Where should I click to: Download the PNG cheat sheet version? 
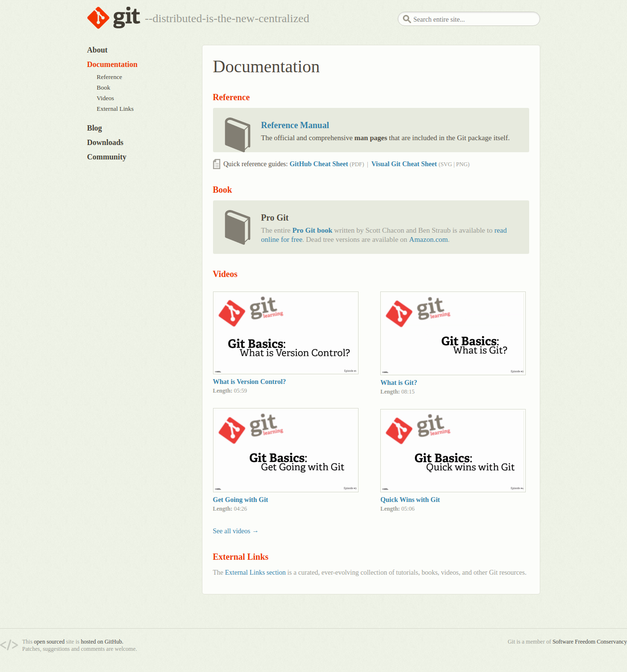point(462,164)
